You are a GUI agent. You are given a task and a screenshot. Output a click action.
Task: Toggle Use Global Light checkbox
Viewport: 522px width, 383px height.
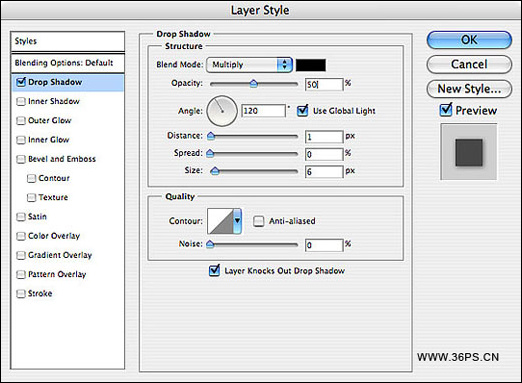[x=302, y=110]
